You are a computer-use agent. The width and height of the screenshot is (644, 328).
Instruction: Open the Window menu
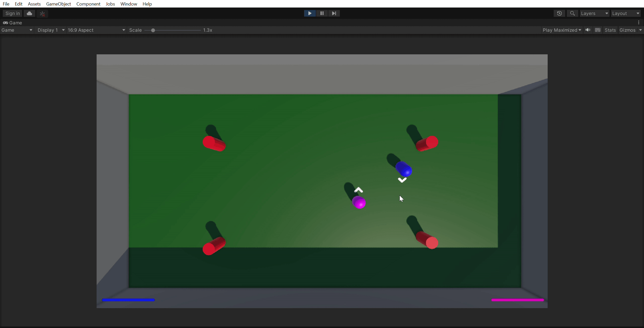click(x=129, y=4)
